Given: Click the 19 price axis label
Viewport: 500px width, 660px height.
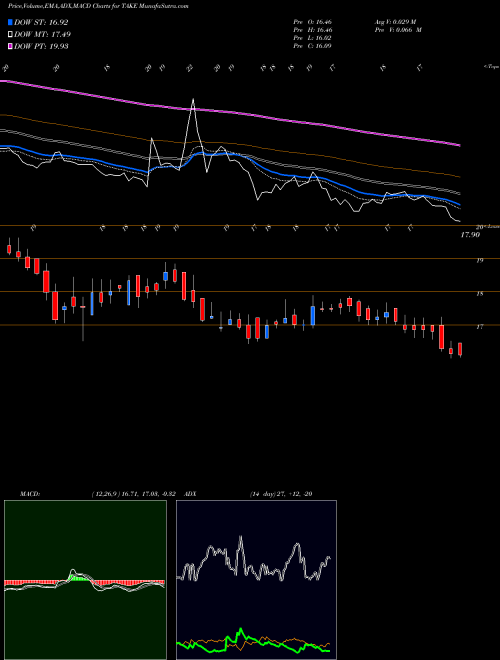Looking at the screenshot, I should (x=479, y=261).
